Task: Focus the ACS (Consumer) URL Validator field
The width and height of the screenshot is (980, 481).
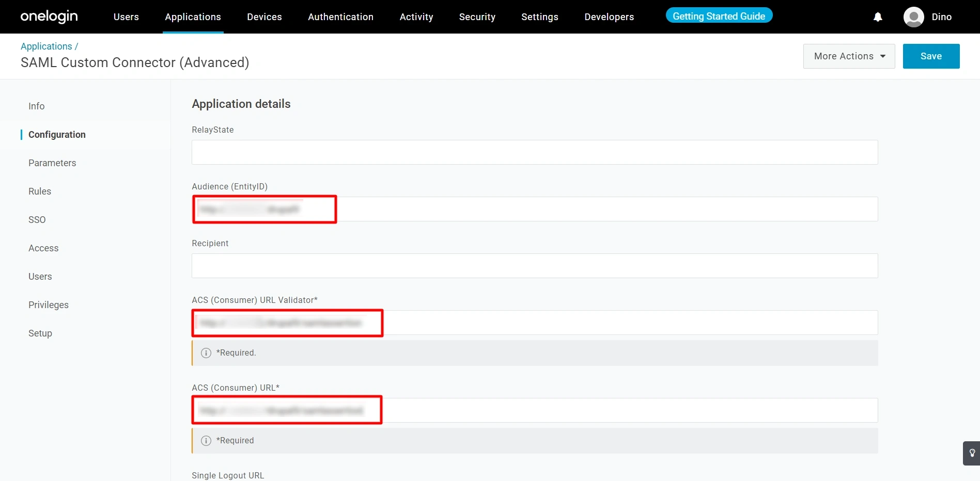Action: 535,323
